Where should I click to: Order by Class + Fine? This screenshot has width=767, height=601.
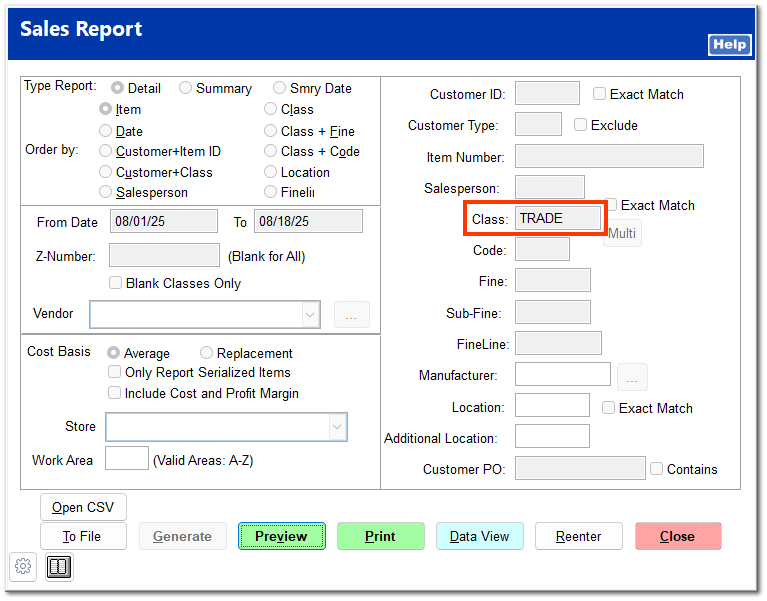270,131
